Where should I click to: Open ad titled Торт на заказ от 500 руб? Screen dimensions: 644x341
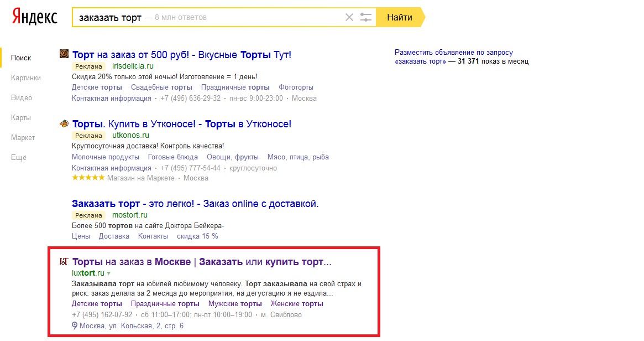click(181, 55)
